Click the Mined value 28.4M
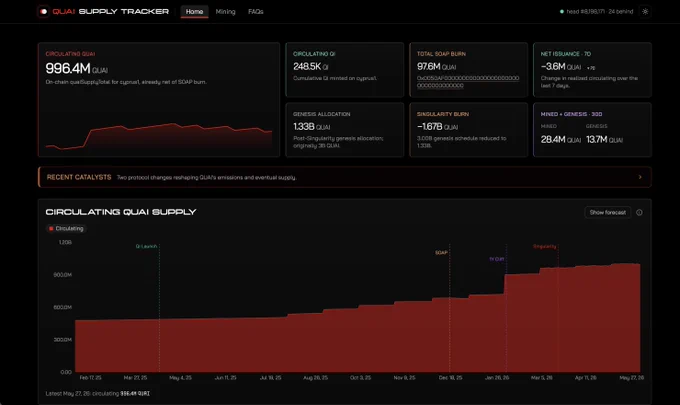680x405 pixels. point(553,140)
